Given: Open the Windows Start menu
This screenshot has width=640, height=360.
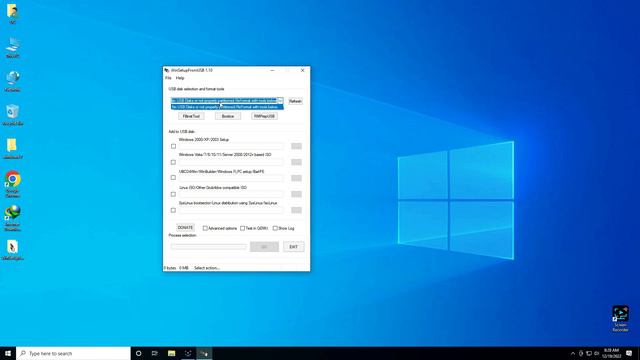Looking at the screenshot, I should click(8, 353).
